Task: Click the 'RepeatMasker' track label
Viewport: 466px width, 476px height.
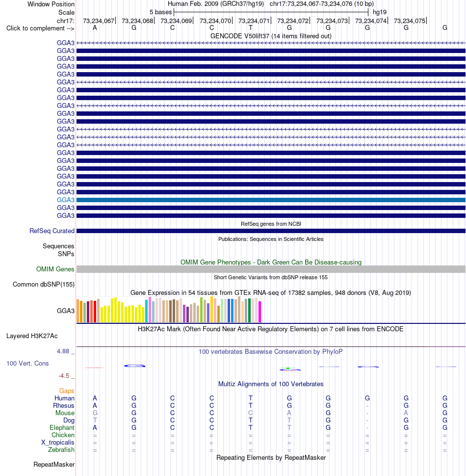Action: click(x=54, y=464)
